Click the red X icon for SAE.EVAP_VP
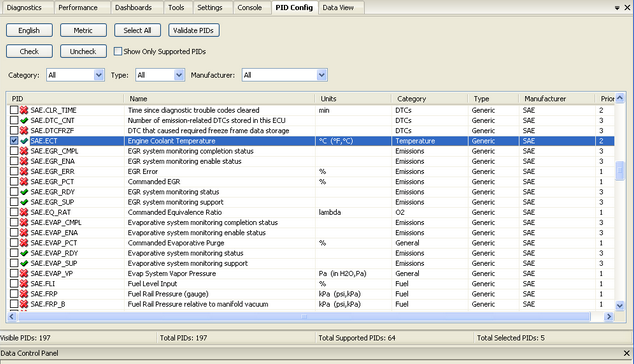 (x=24, y=273)
